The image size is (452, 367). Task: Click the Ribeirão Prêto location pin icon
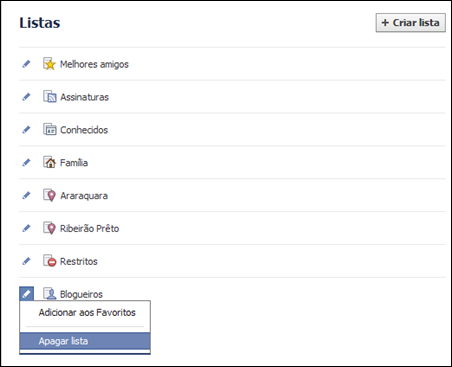[x=49, y=228]
